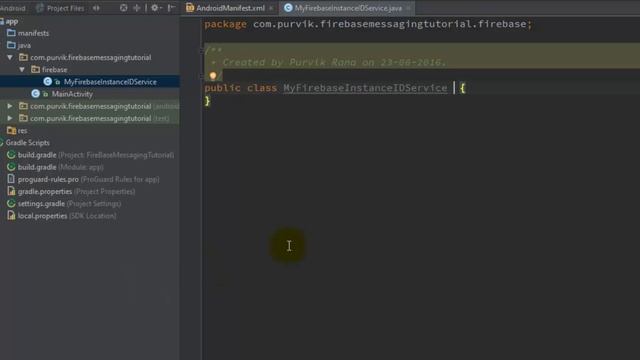The image size is (640, 360).
Task: Click the java folder icon
Action: 11,45
